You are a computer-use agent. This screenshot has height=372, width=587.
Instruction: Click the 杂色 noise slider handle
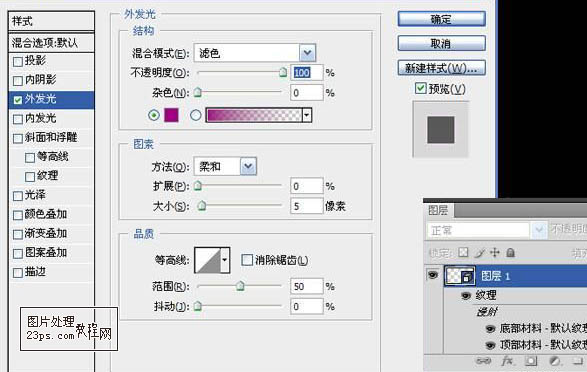click(198, 92)
